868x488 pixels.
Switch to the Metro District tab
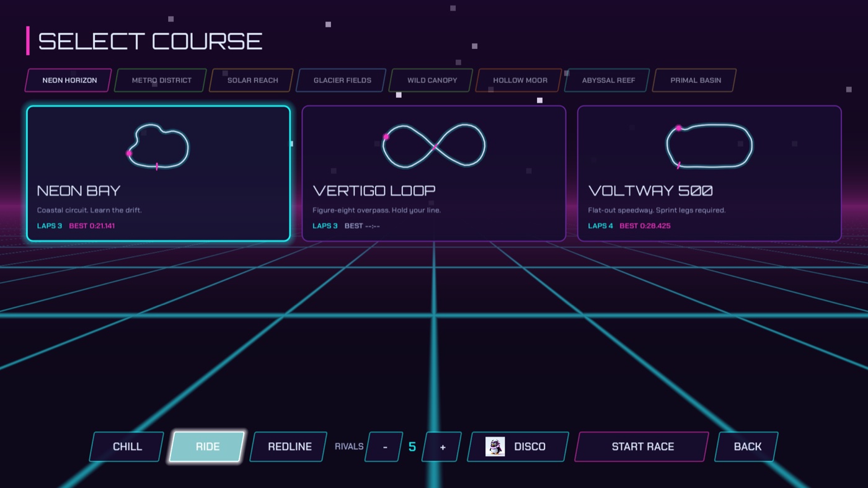[161, 80]
